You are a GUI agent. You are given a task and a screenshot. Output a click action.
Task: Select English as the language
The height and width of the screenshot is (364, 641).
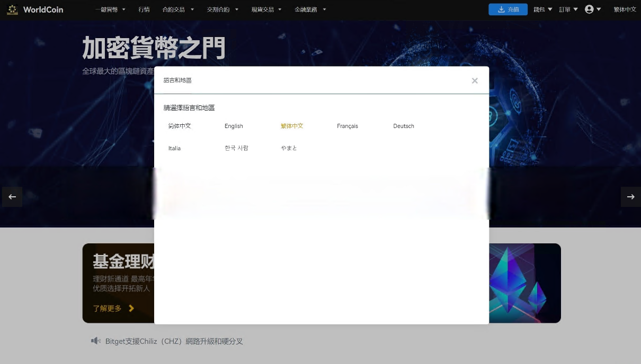[234, 126]
